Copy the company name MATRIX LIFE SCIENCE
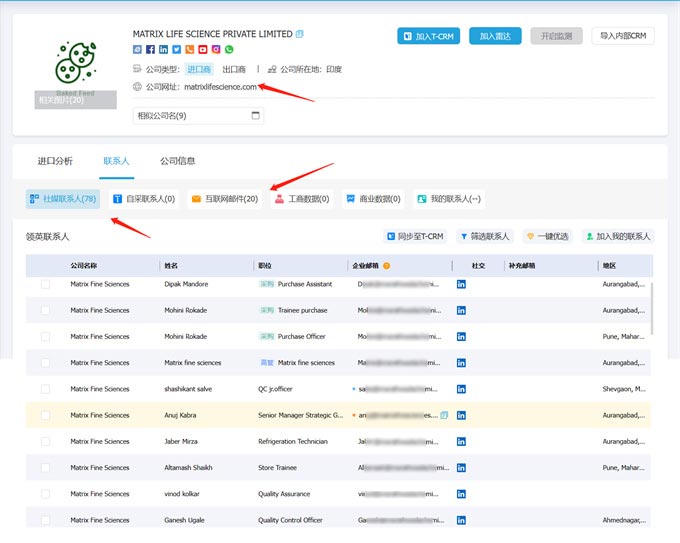680x543 pixels. click(x=299, y=34)
